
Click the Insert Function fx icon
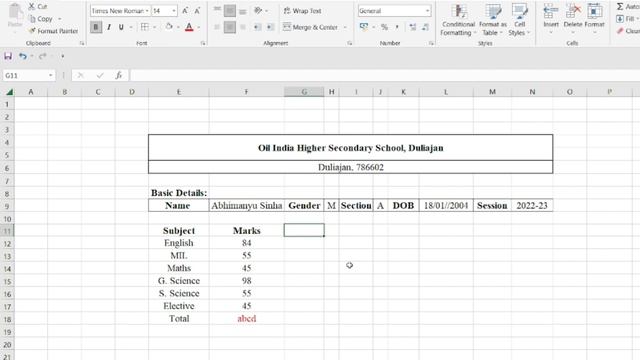click(x=118, y=75)
